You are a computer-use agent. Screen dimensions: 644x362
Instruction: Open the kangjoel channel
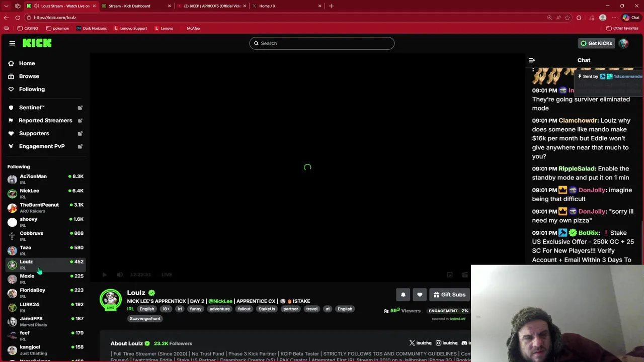pos(45,349)
